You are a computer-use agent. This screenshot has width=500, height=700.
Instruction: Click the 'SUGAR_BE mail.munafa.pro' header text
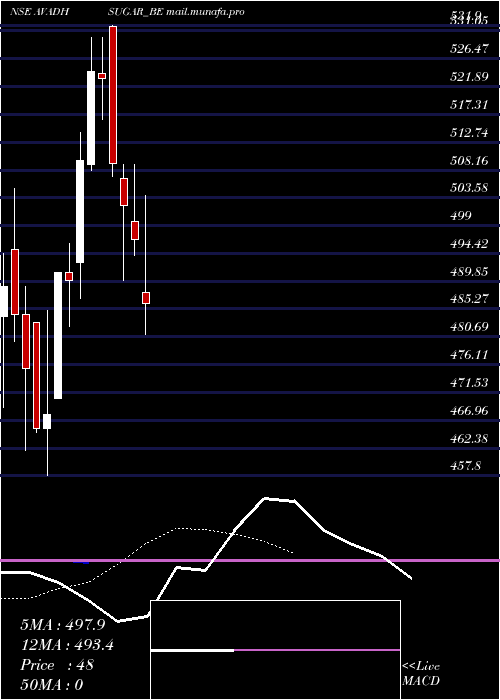(175, 12)
